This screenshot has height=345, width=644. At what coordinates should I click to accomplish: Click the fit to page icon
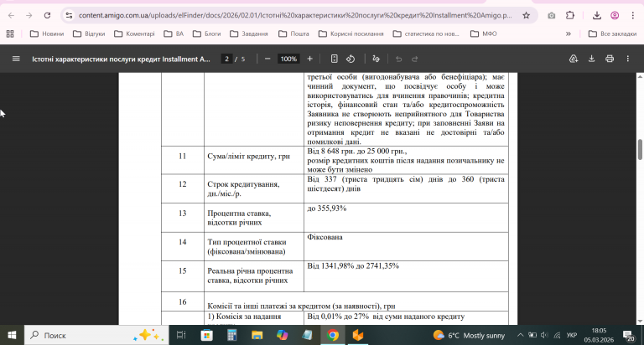pos(334,59)
